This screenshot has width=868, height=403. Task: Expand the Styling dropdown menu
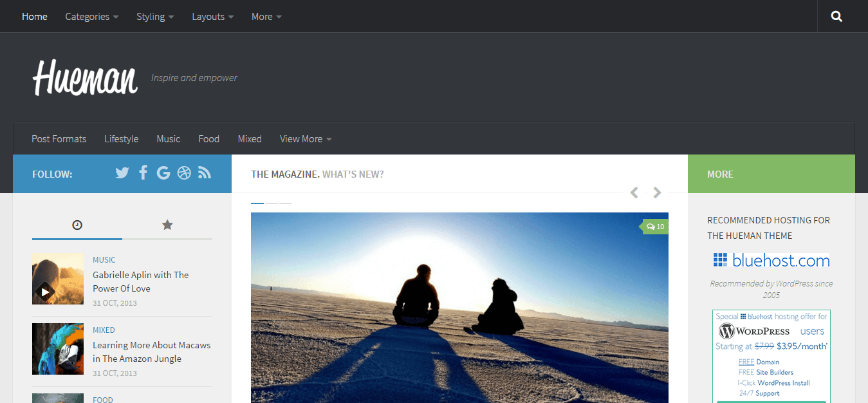[155, 17]
